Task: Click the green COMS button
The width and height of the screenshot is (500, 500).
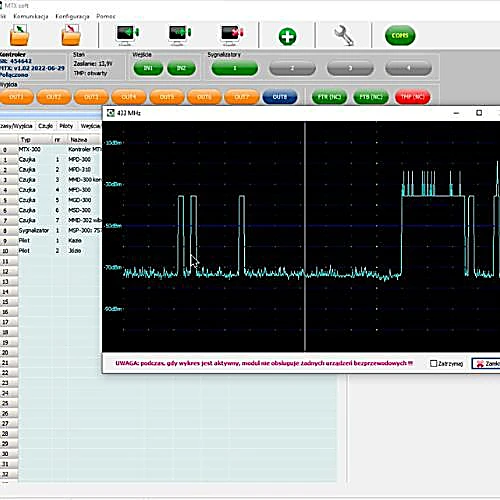Action: click(400, 35)
